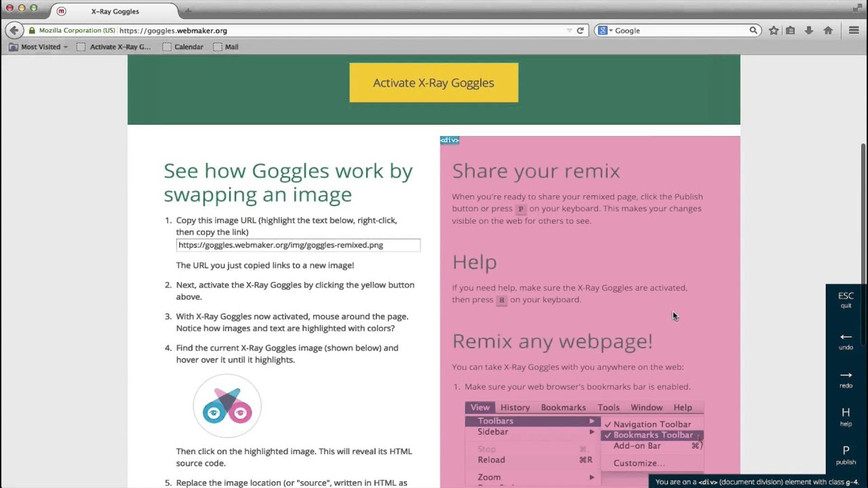
Task: Click Help menu in the screenshot image
Action: click(x=683, y=407)
